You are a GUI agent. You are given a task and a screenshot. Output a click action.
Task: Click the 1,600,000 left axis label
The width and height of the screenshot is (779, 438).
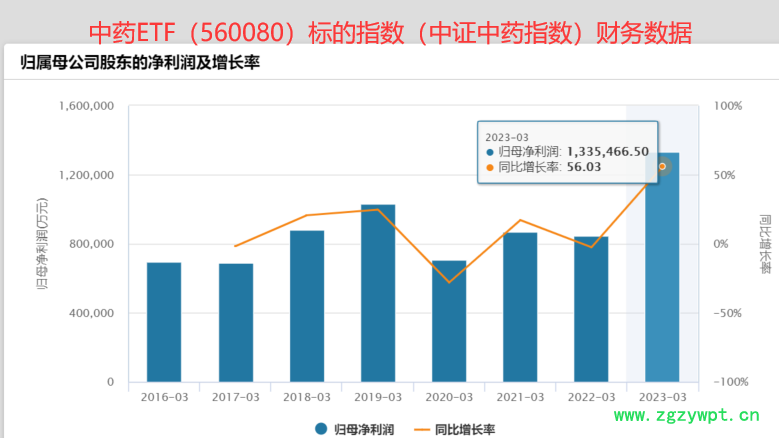coord(86,106)
